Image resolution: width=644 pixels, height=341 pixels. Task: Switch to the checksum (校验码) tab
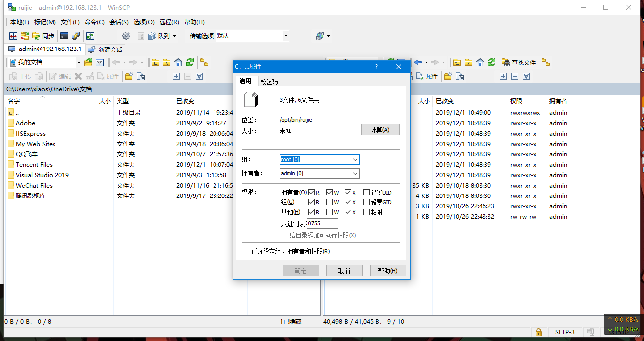point(269,82)
